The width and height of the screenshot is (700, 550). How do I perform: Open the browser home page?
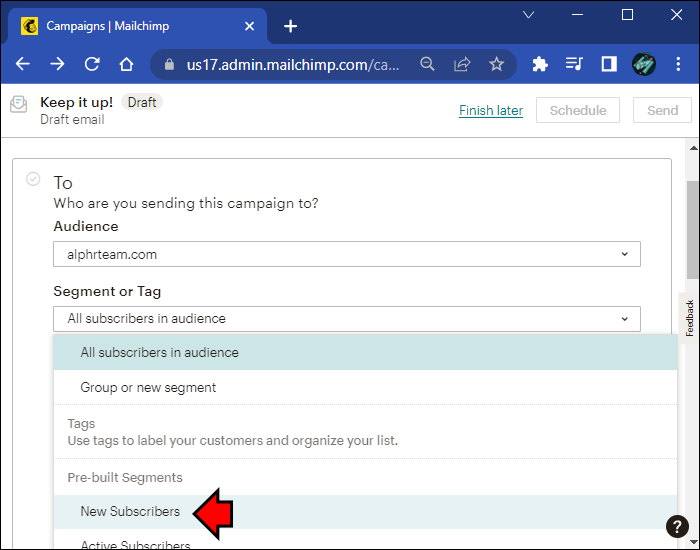click(x=126, y=64)
